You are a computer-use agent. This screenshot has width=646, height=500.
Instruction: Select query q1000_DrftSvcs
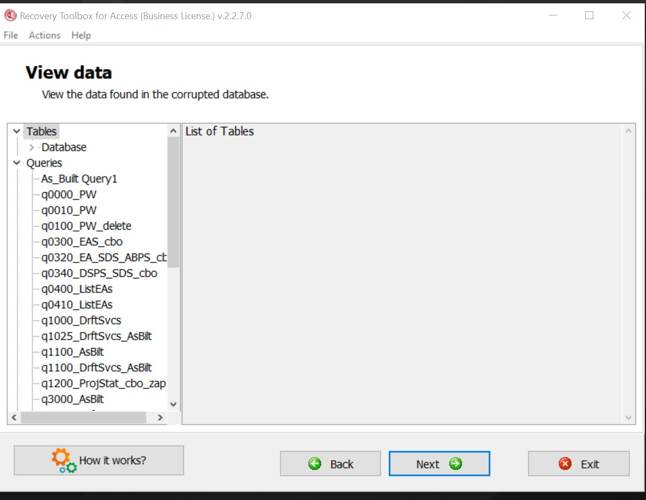tap(81, 320)
